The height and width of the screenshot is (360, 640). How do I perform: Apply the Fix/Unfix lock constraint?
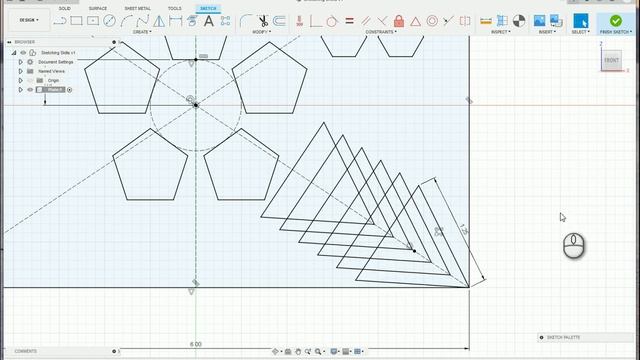[x=399, y=21]
